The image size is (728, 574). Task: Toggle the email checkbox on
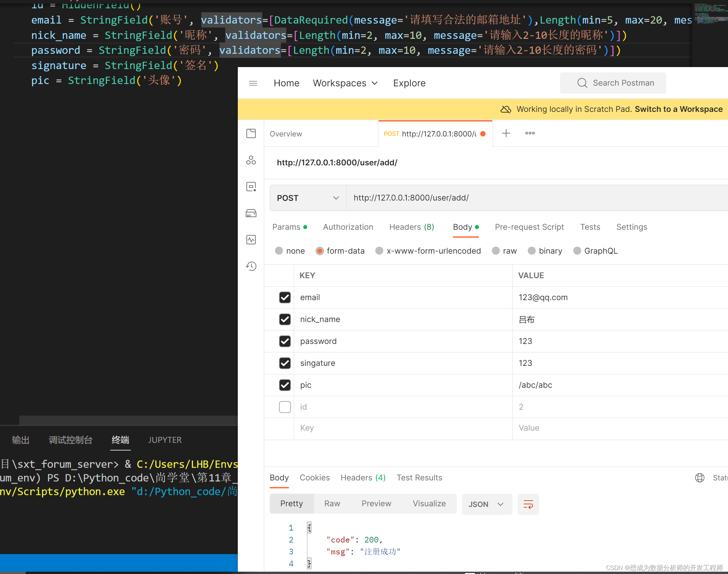284,296
